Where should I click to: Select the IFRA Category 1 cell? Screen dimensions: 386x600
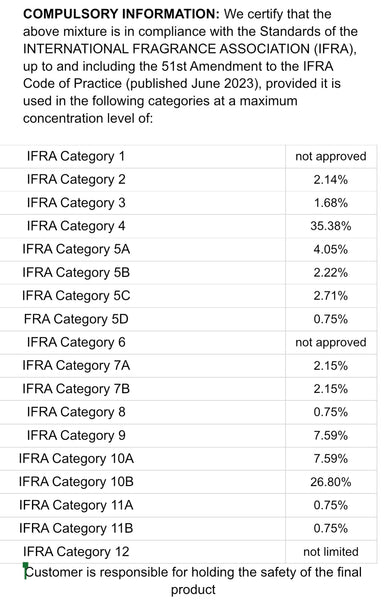click(x=142, y=157)
